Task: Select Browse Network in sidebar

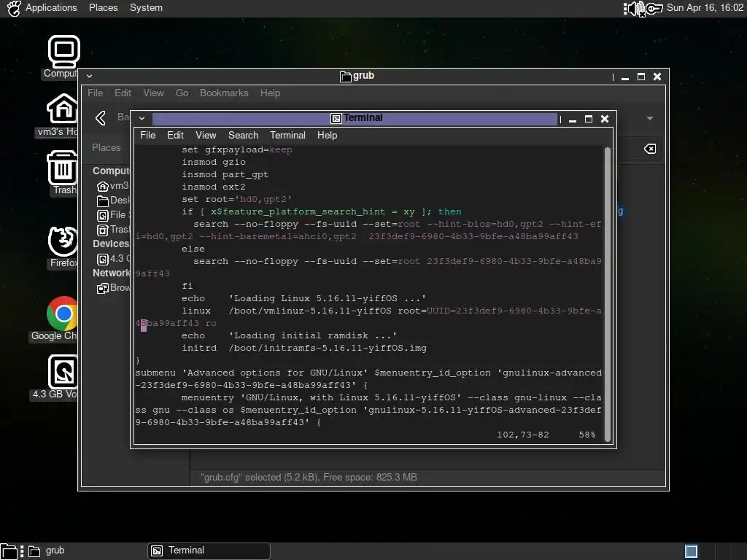Action: tap(112, 288)
